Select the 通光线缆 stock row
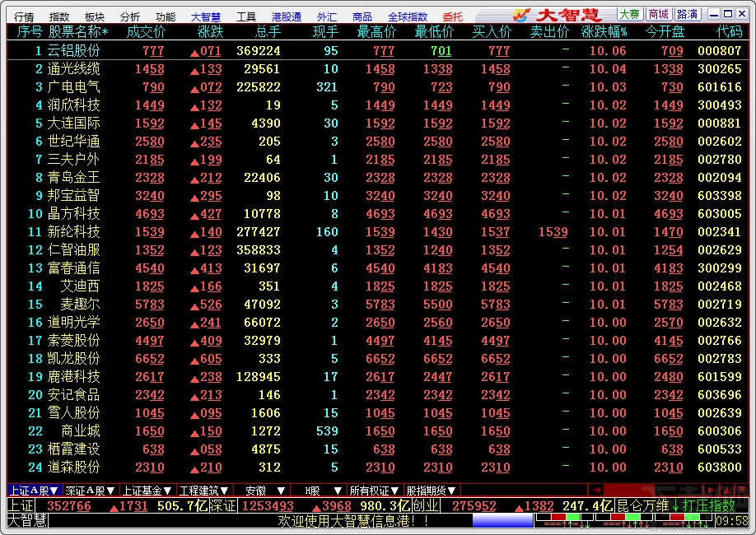 click(378, 69)
